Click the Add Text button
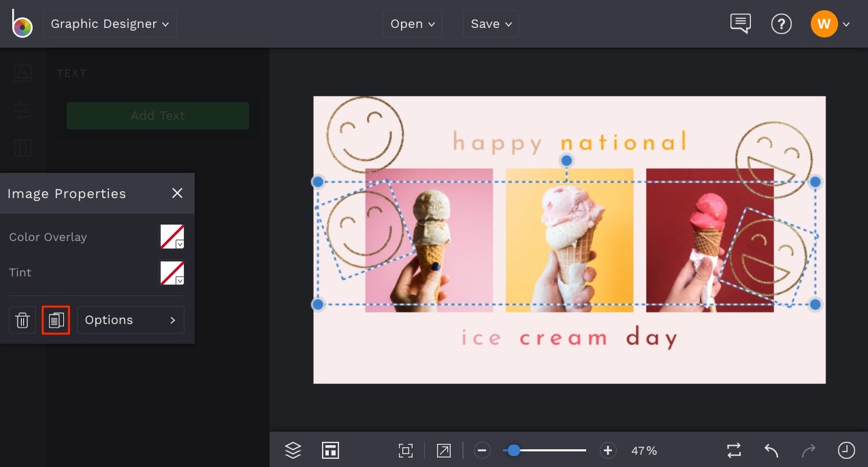This screenshot has width=868, height=467. point(157,116)
